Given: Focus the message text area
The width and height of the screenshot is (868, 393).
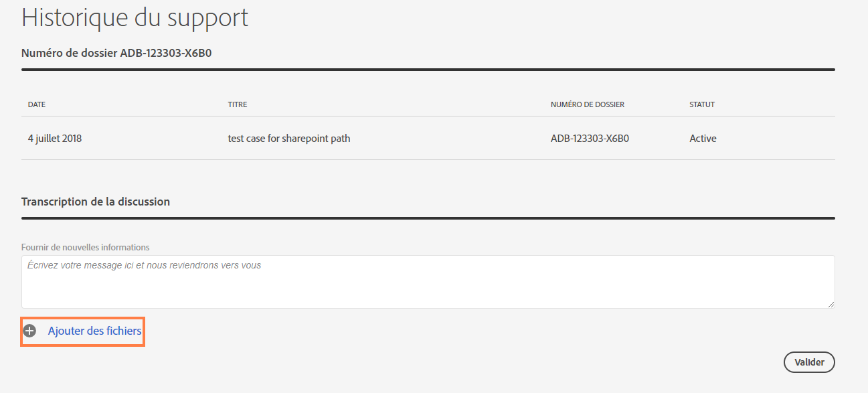Looking at the screenshot, I should coord(428,282).
